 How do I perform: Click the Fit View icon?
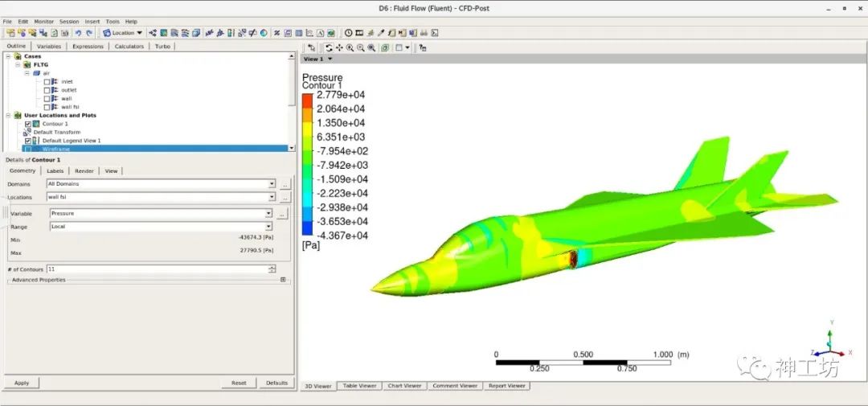pos(385,47)
